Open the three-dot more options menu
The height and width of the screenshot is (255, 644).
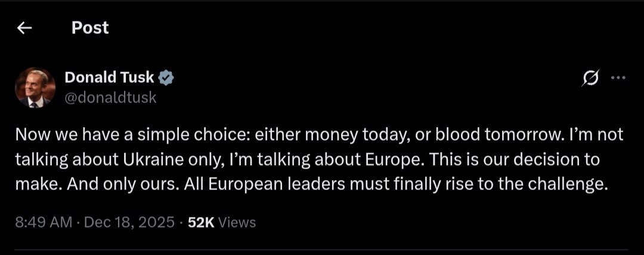619,77
